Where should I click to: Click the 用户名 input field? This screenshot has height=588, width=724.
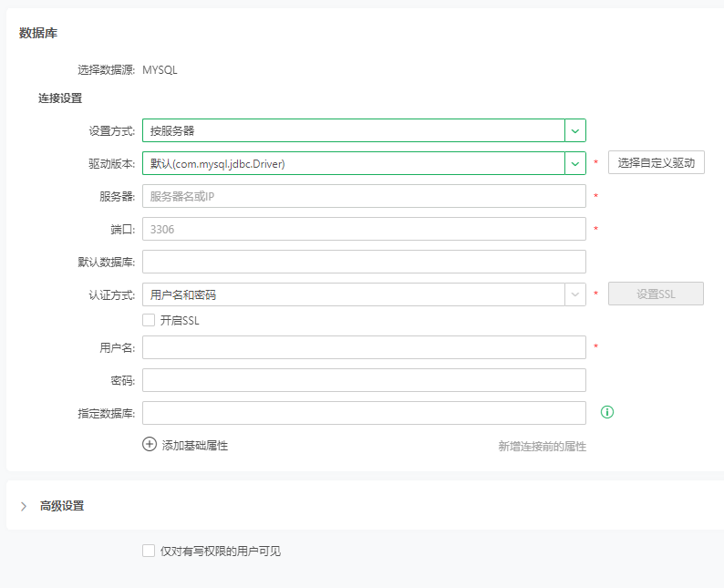364,347
